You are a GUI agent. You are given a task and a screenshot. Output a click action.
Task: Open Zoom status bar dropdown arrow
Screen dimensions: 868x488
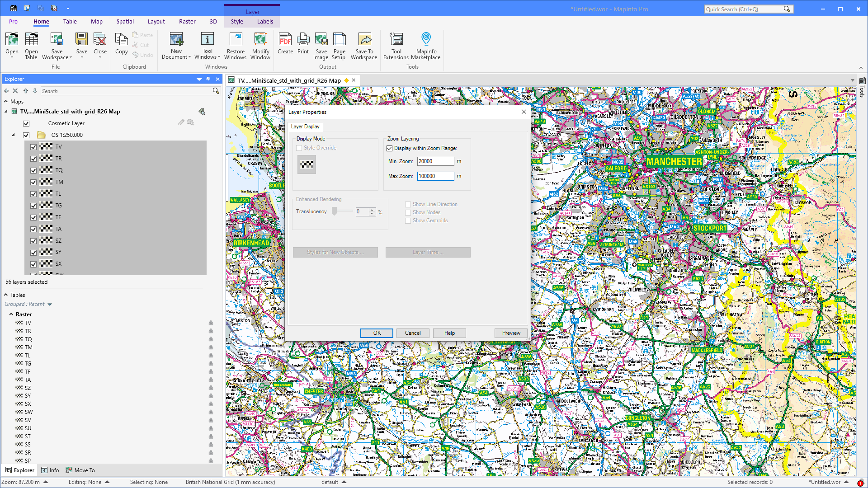coord(46,482)
